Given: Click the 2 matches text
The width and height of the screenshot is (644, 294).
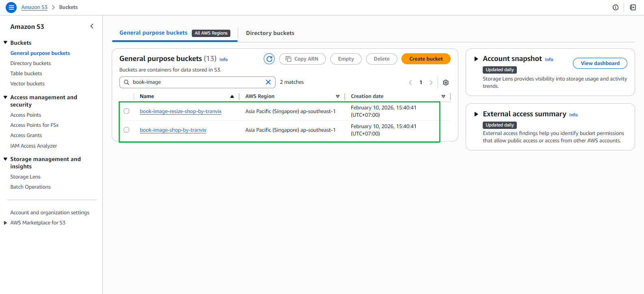Looking at the screenshot, I should point(292,82).
